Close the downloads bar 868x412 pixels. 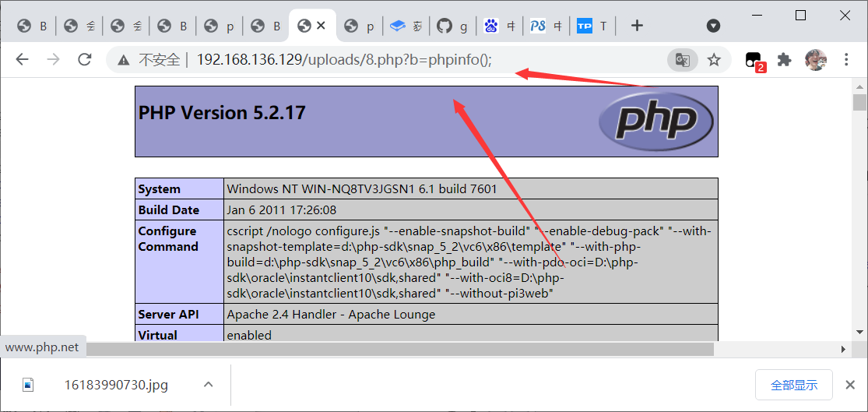pos(850,385)
